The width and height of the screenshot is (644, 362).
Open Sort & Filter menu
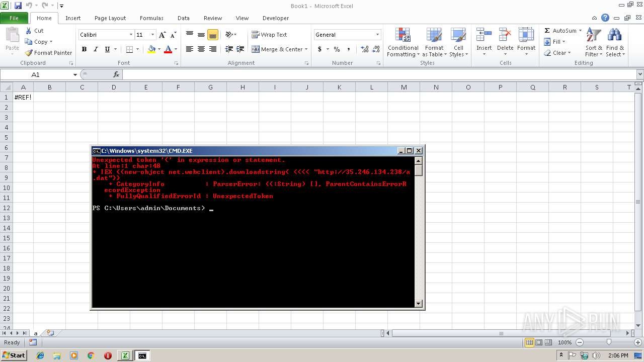tap(594, 43)
